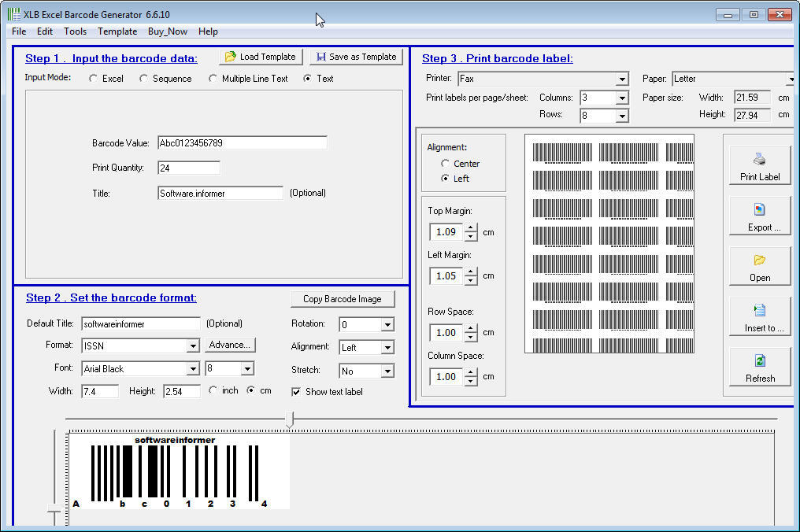This screenshot has width=800, height=532.
Task: Open the Tools menu
Action: 75,31
